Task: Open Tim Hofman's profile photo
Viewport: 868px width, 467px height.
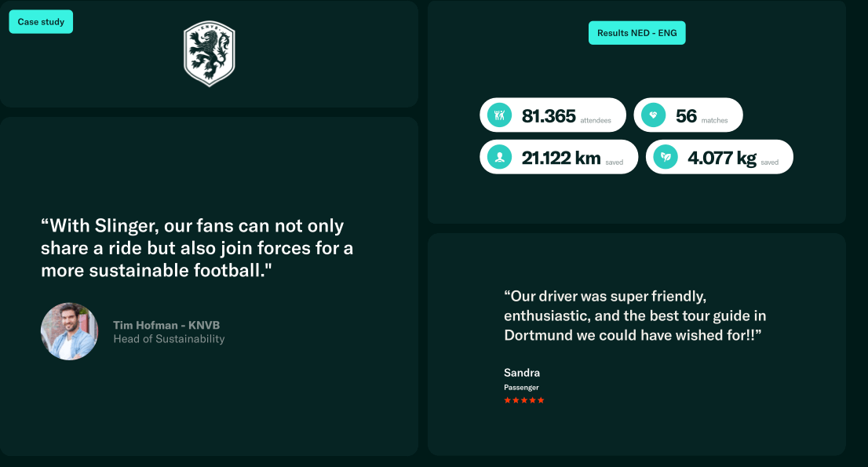Action: [69, 331]
